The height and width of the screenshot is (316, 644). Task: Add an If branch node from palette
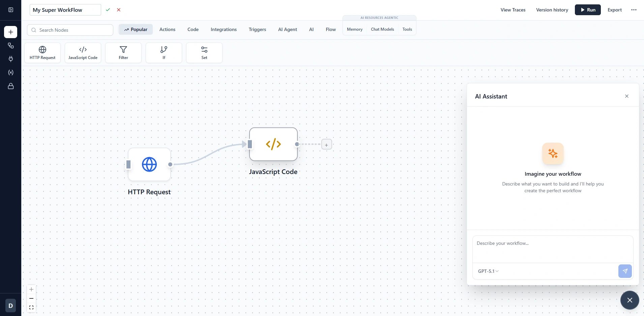pos(164,53)
